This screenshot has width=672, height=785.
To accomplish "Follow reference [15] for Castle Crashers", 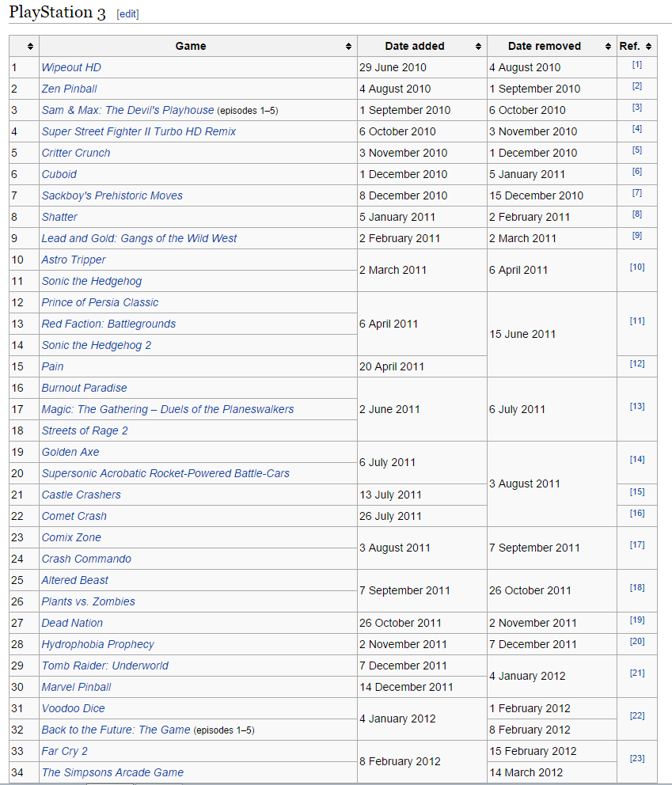I will (x=637, y=491).
